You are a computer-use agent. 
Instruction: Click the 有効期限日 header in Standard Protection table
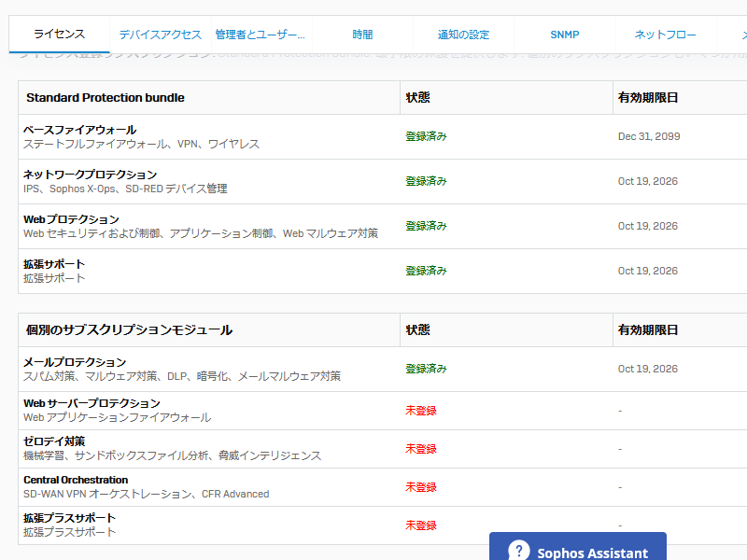coord(648,98)
